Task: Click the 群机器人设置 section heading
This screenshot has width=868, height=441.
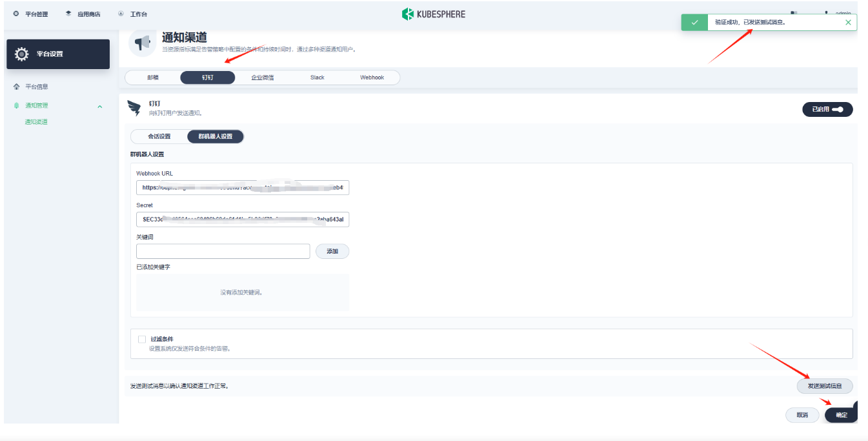Action: tap(147, 154)
